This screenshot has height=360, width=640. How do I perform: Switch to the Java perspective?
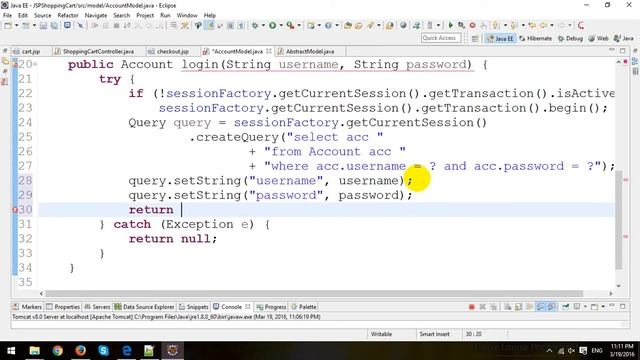click(624, 38)
